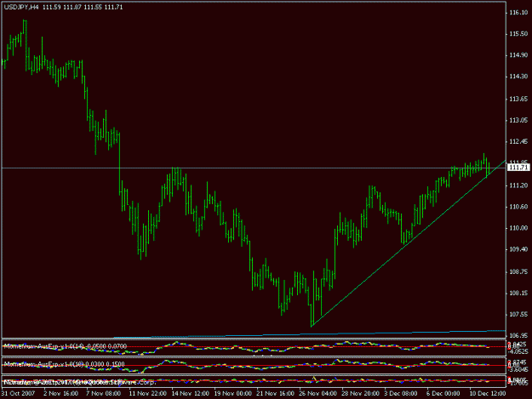Click the 6 Dec 00:00 time label
Image resolution: width=532 pixels, height=399 pixels.
[x=443, y=394]
